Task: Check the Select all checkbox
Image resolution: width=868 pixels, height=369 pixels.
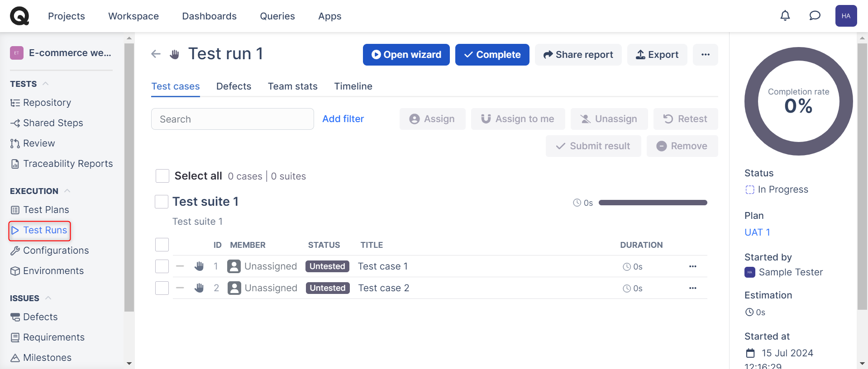Action: pos(162,176)
